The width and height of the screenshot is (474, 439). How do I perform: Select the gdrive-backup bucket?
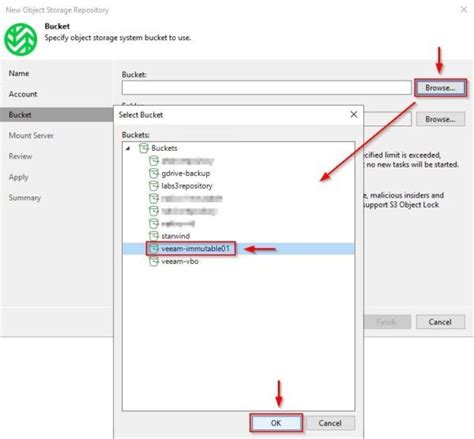pos(185,173)
